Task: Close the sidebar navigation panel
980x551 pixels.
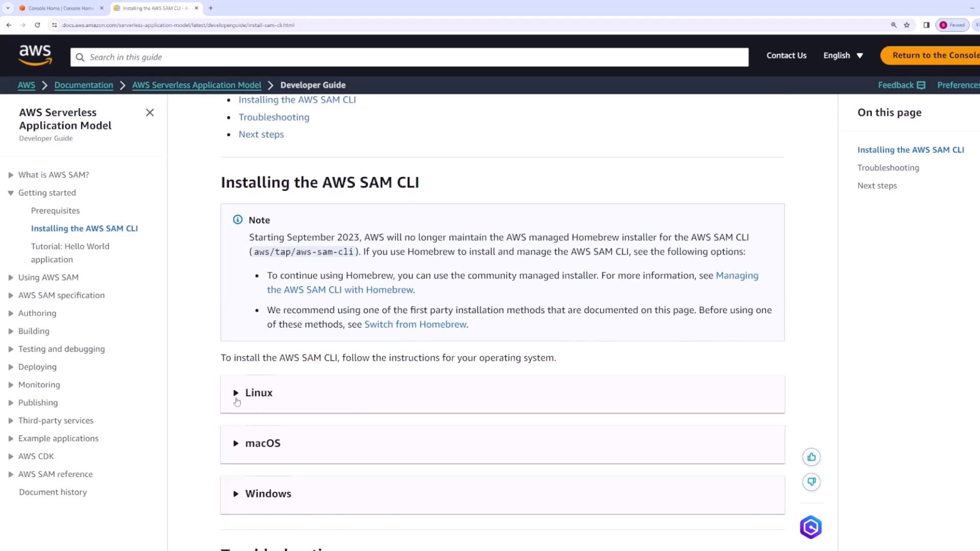Action: pyautogui.click(x=150, y=113)
